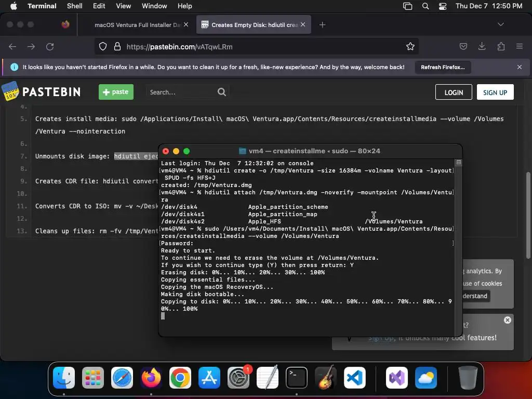The height and width of the screenshot is (399, 532).
Task: Click the Terminal window title bar text
Action: coord(314,151)
